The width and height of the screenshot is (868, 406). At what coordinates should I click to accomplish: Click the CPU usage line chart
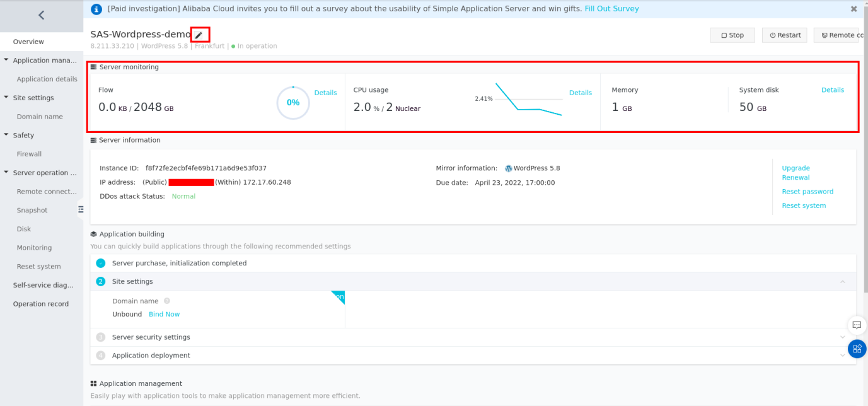click(528, 99)
